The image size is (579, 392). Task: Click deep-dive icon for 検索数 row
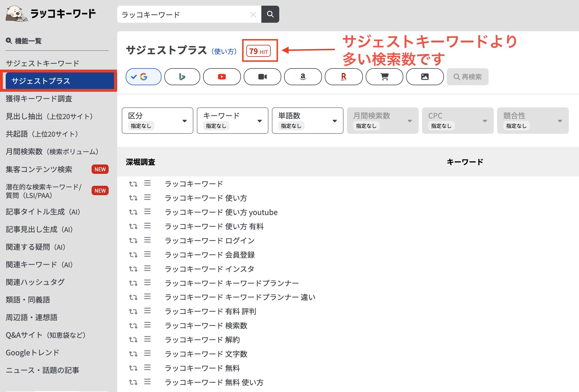tap(133, 326)
